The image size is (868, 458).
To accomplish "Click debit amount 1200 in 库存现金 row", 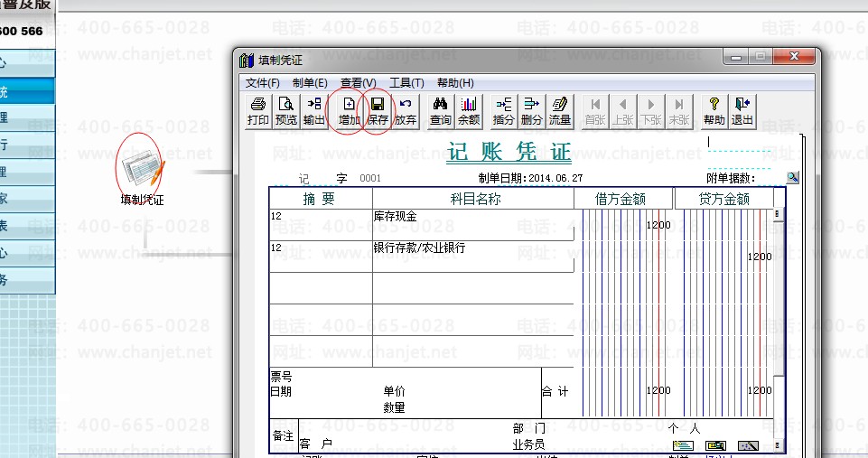I will [x=658, y=225].
